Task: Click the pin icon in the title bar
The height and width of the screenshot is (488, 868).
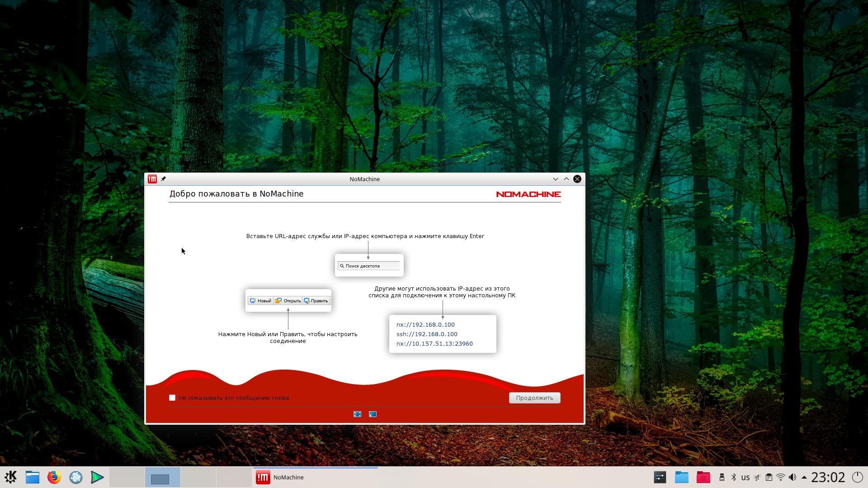Action: coord(164,179)
